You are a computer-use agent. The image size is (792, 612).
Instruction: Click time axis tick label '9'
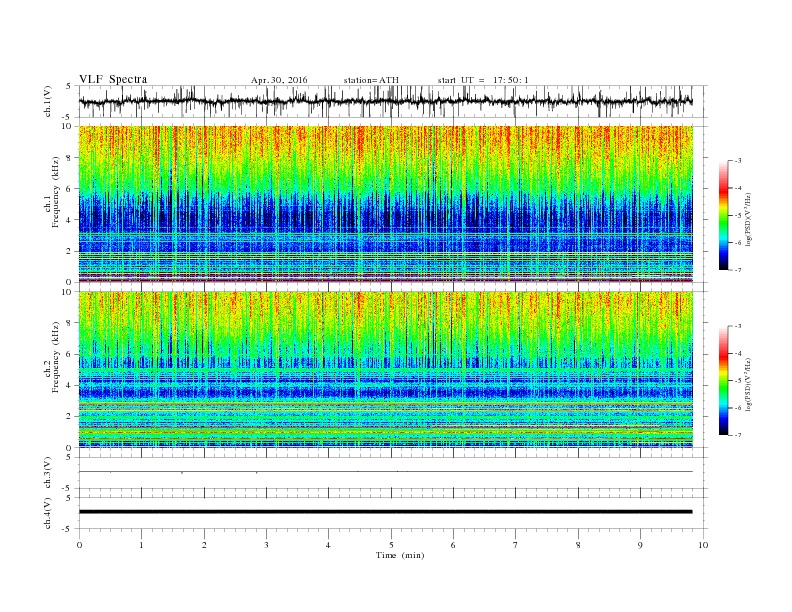pyautogui.click(x=640, y=545)
